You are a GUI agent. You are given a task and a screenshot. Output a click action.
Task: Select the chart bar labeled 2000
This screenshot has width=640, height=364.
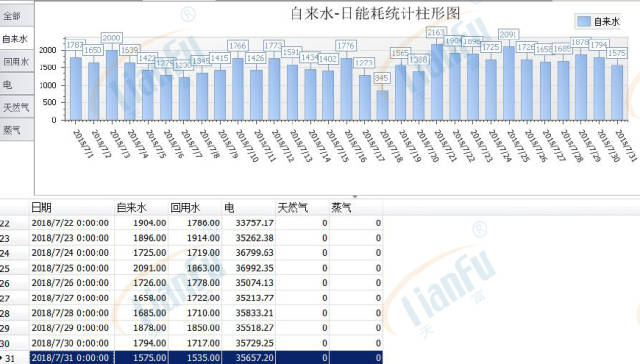click(x=112, y=85)
